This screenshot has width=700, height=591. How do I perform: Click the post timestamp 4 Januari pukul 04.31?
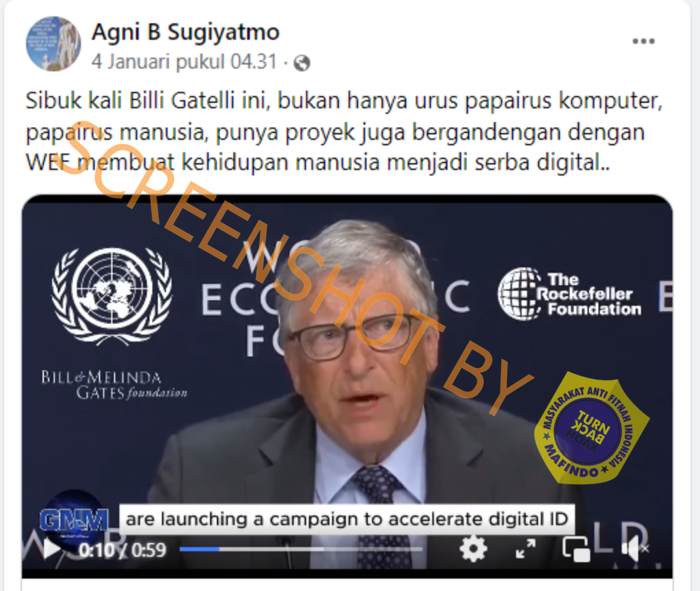185,61
